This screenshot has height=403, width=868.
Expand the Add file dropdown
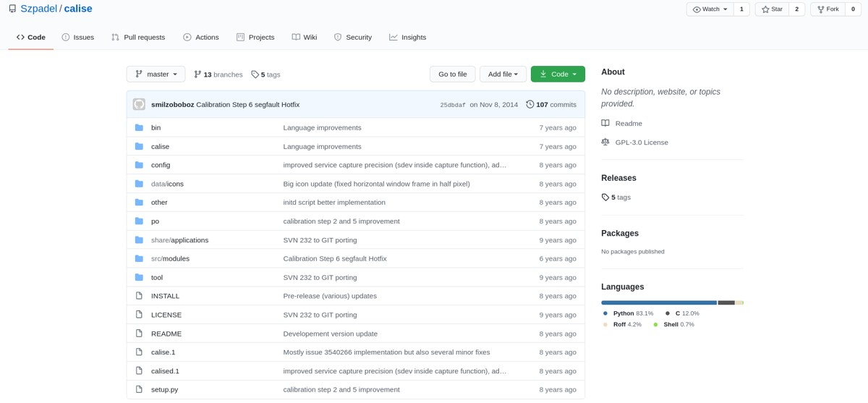coord(503,74)
